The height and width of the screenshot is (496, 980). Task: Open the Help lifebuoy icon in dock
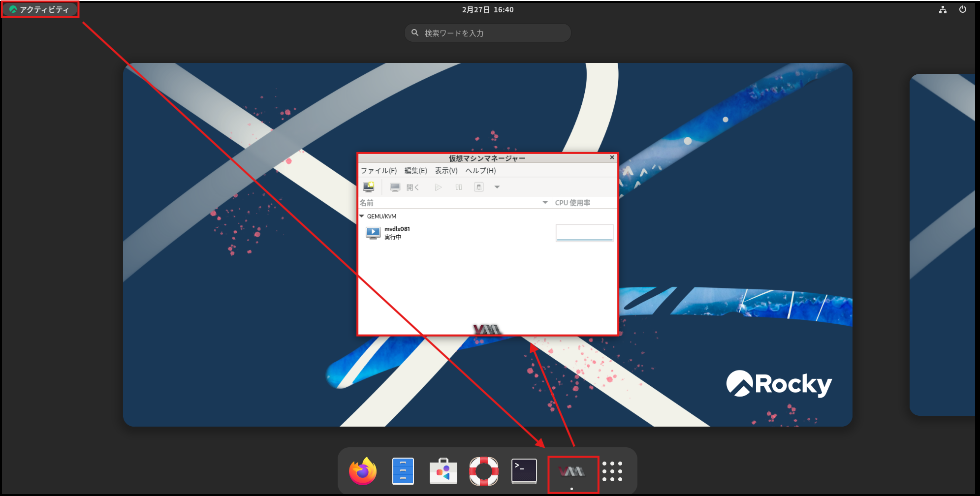(x=483, y=471)
